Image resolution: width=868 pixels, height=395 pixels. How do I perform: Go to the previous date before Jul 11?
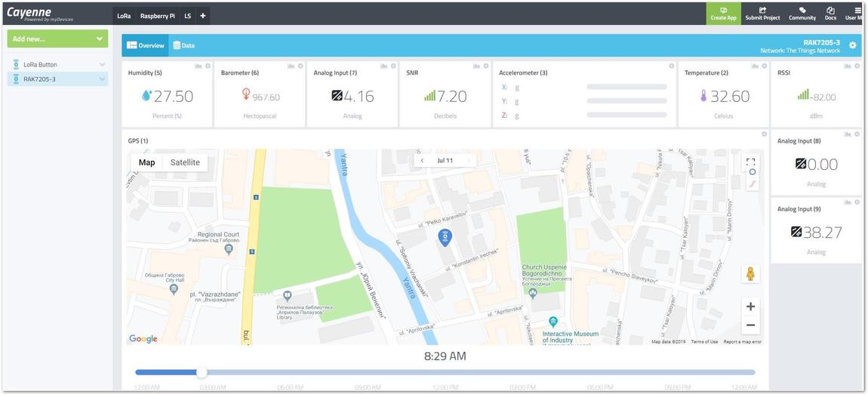pos(423,161)
